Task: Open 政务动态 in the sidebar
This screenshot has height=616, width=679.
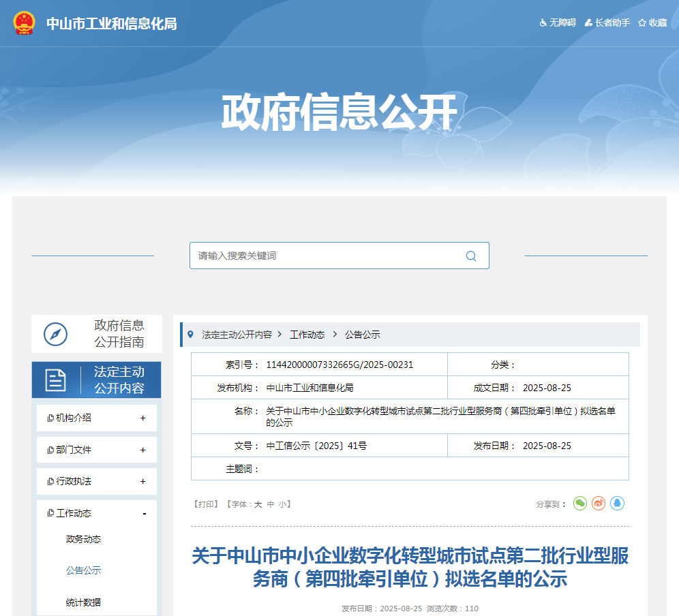Action: point(83,540)
